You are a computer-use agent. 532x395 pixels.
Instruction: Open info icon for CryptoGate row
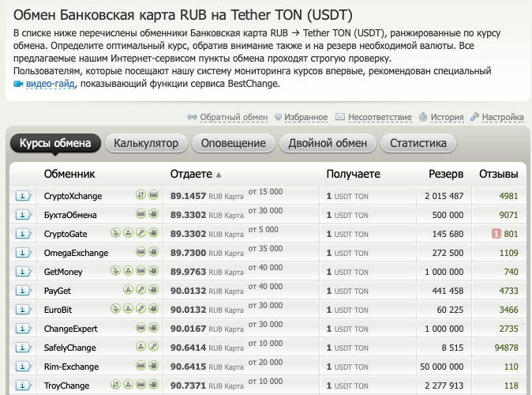coord(23,234)
